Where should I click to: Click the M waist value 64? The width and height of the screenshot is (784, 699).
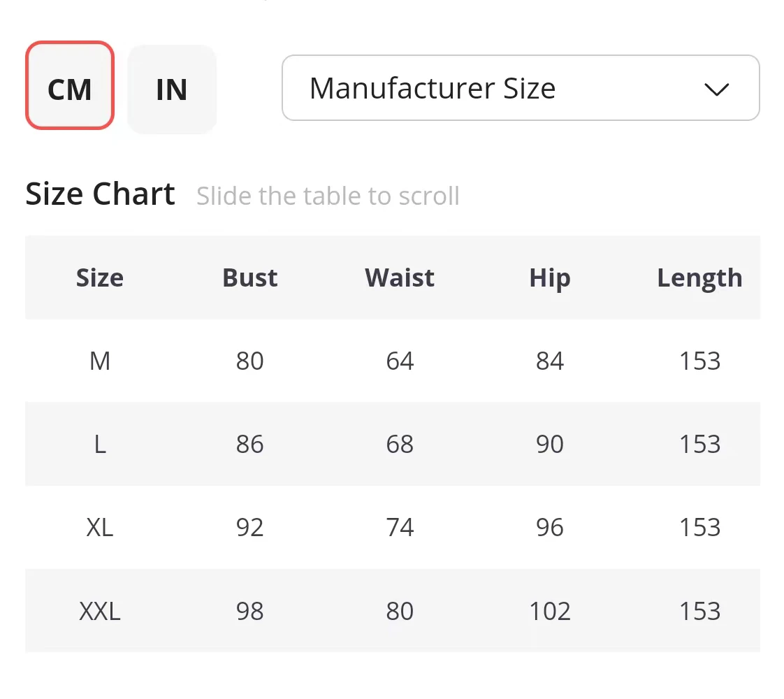(x=400, y=361)
